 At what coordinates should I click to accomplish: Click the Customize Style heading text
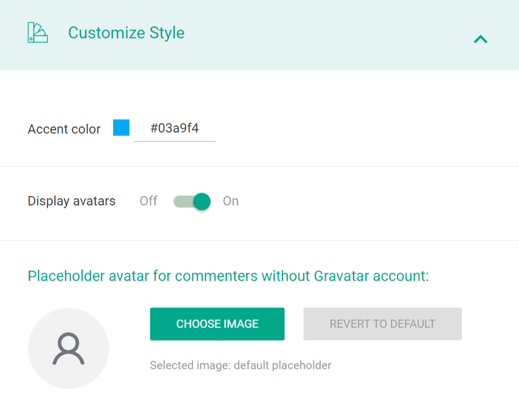pyautogui.click(x=126, y=33)
